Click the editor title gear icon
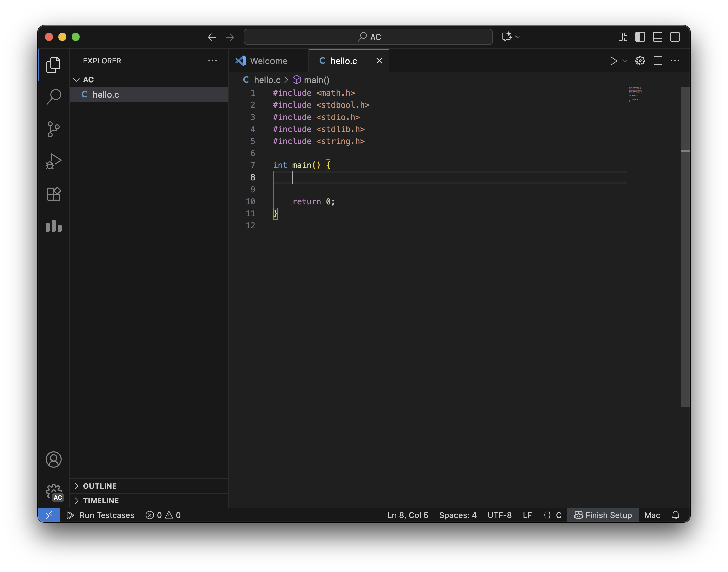Image resolution: width=728 pixels, height=572 pixels. tap(640, 61)
